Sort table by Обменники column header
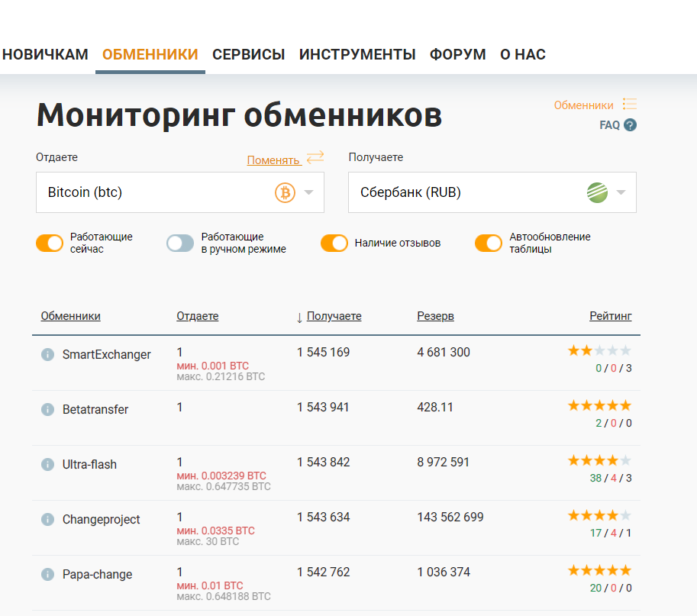 click(x=71, y=316)
